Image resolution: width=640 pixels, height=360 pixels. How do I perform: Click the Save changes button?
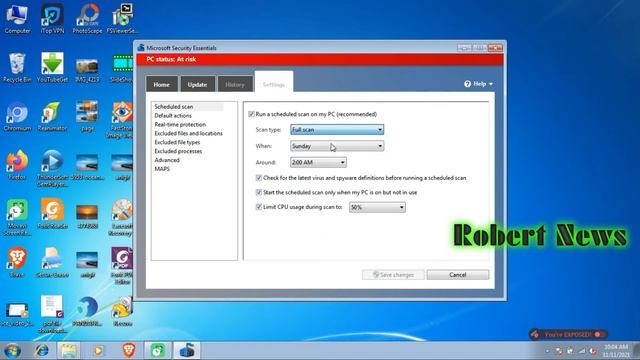pos(393,275)
